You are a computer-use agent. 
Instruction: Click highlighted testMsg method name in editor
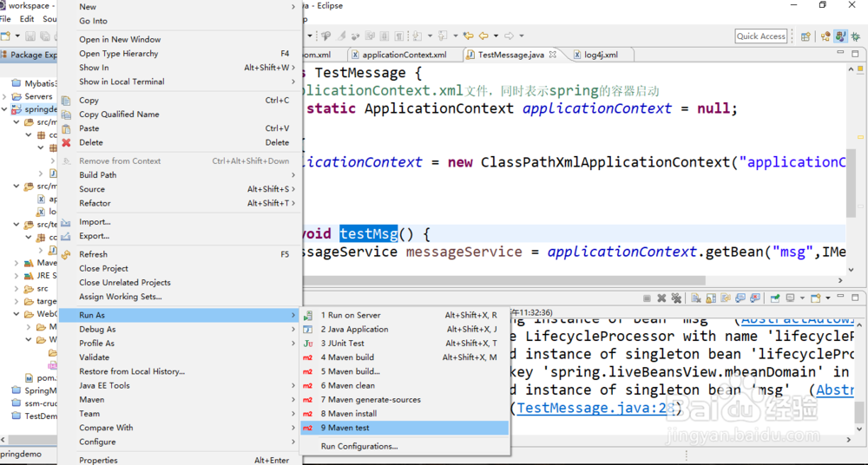[369, 233]
